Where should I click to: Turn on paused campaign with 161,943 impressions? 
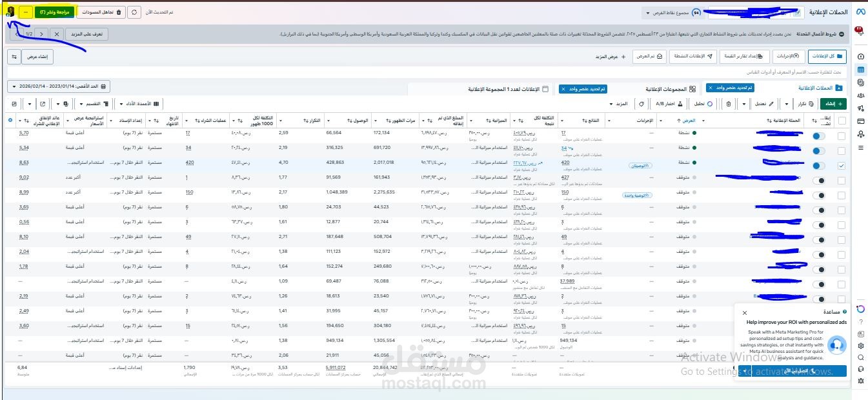(x=818, y=180)
